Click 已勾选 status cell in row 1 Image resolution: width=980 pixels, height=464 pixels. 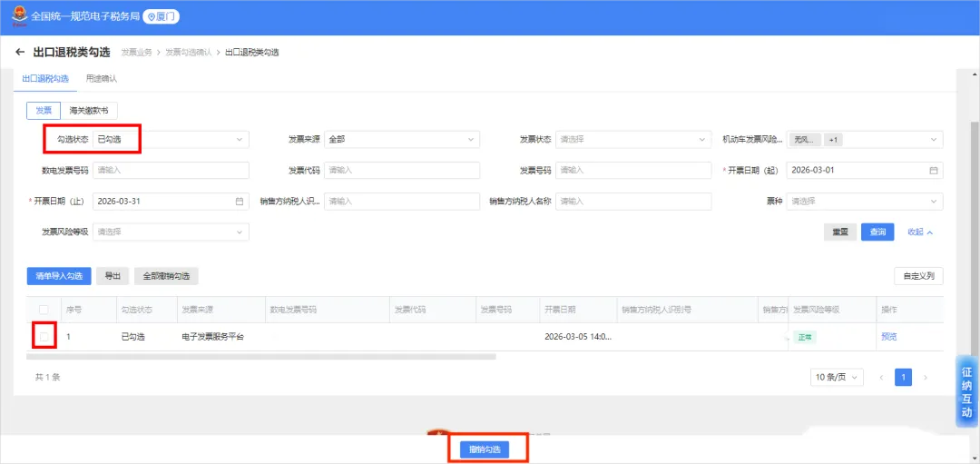click(132, 337)
